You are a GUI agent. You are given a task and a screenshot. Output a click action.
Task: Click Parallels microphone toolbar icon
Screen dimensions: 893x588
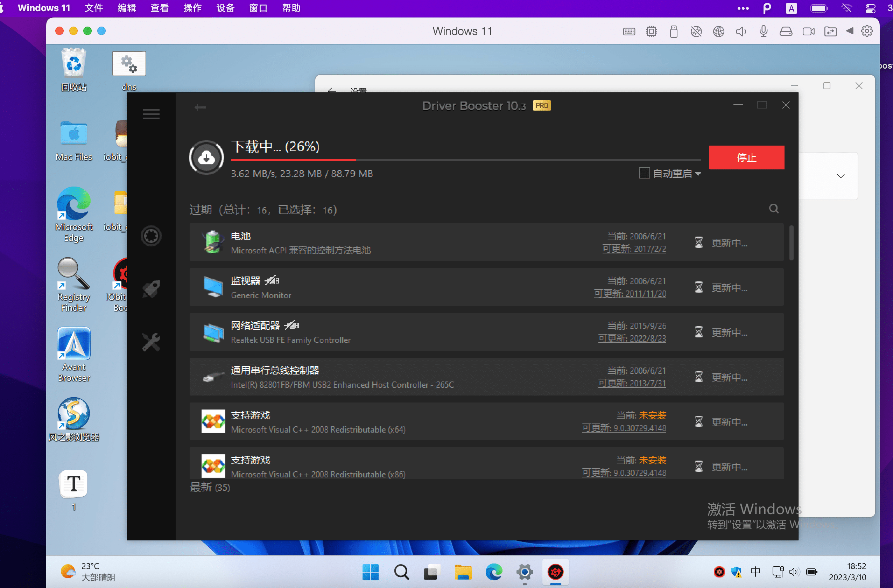[x=763, y=31]
